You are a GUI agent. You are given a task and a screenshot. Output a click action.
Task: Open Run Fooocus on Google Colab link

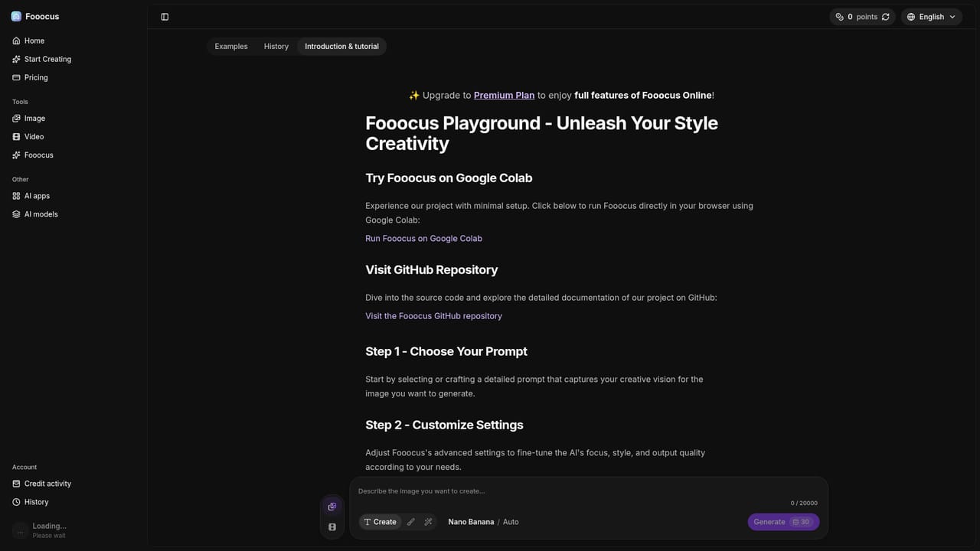point(423,239)
